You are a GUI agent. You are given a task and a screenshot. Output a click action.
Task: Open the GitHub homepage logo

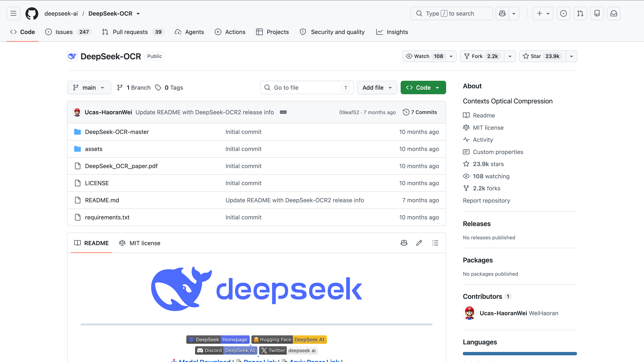(x=32, y=13)
